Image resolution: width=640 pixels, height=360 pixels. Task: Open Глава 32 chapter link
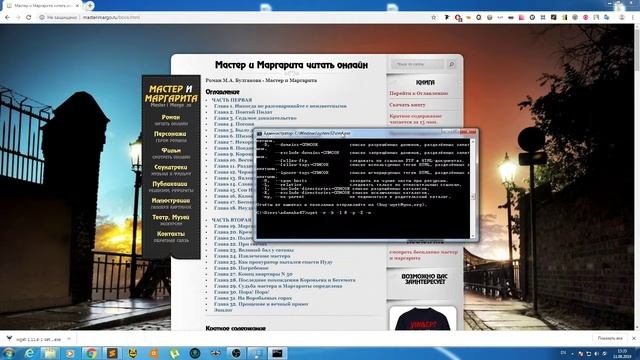[x=261, y=304]
